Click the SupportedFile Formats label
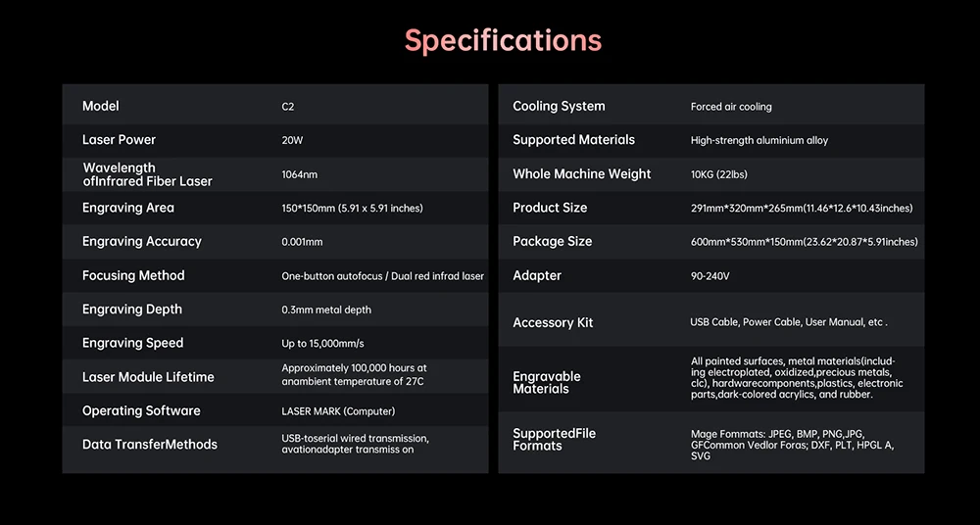The width and height of the screenshot is (980, 525). click(x=554, y=440)
